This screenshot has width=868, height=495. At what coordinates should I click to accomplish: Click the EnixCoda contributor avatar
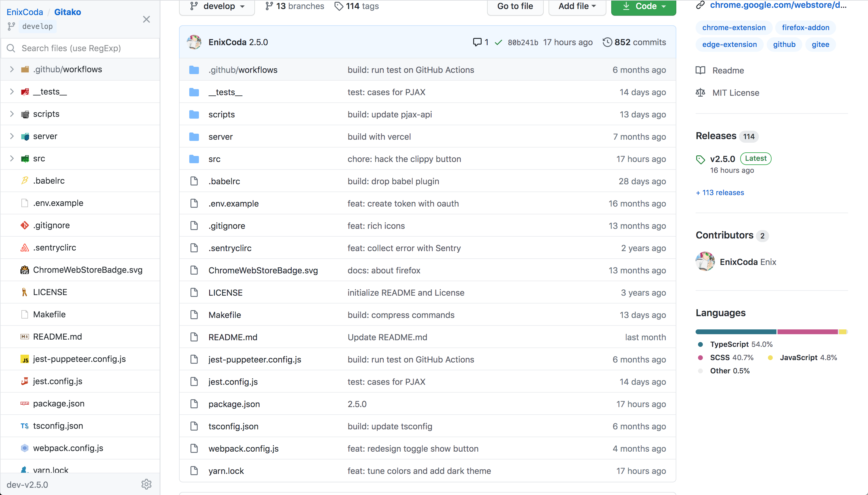click(x=705, y=261)
